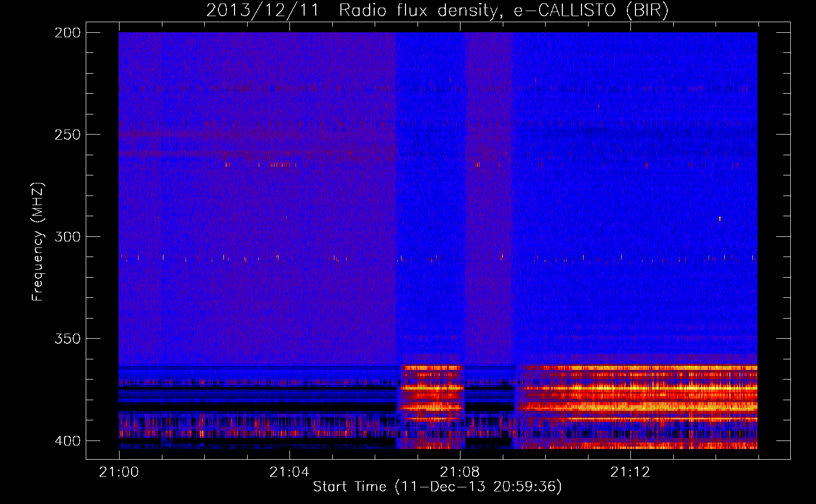Viewport: 816px width, 504px height.
Task: Click the '350' frequency tick label
Action: (x=68, y=339)
